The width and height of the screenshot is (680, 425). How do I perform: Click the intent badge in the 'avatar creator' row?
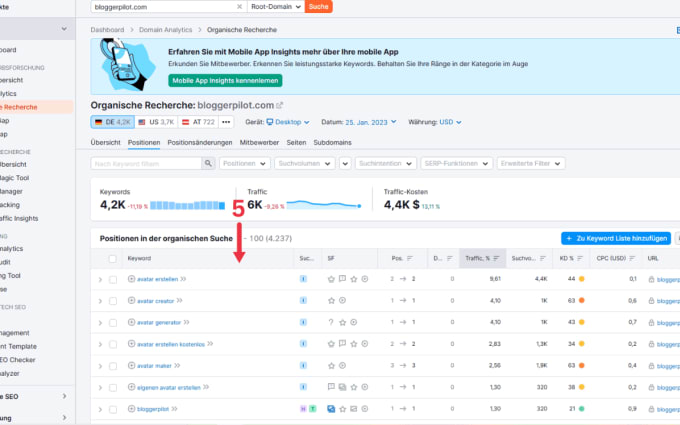click(303, 301)
